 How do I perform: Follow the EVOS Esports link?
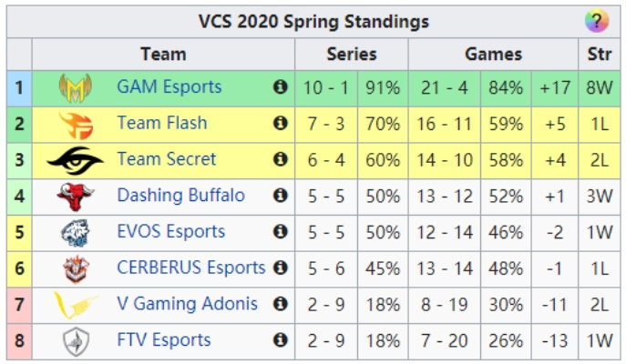point(170,232)
